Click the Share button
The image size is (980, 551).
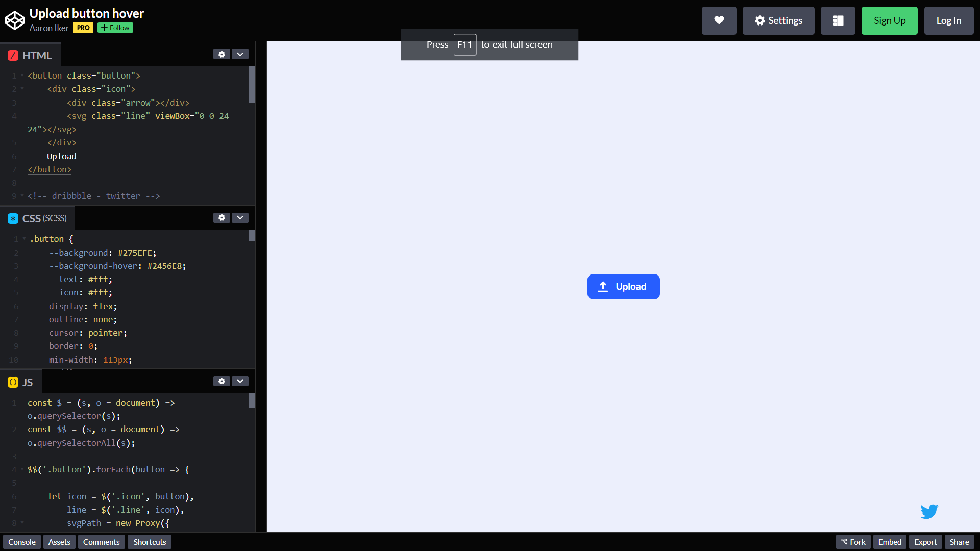coord(960,542)
